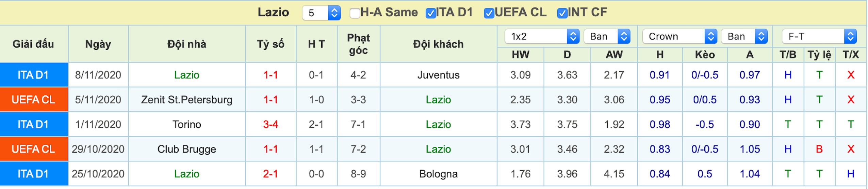Expand the 1x2 odds type dropdown
This screenshot has width=868, height=189.
click(x=542, y=36)
